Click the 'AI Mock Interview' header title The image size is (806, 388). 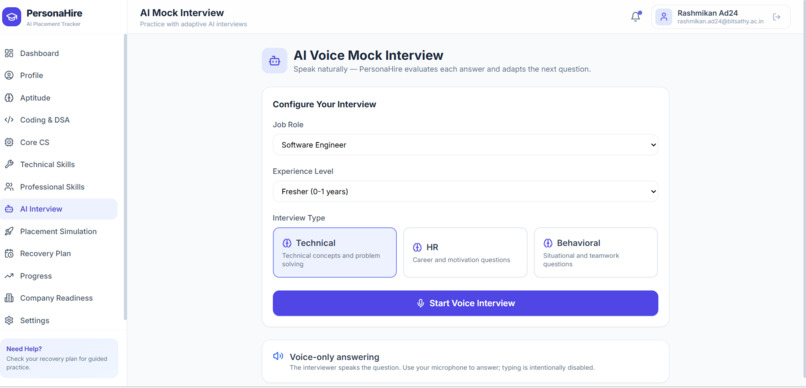pyautogui.click(x=182, y=13)
